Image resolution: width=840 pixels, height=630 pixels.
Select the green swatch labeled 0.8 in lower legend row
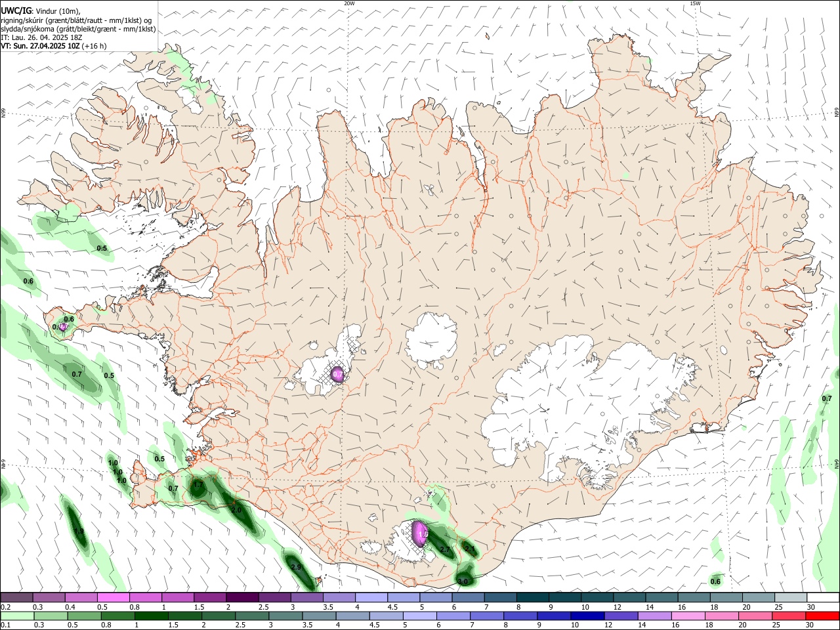tap(118, 616)
